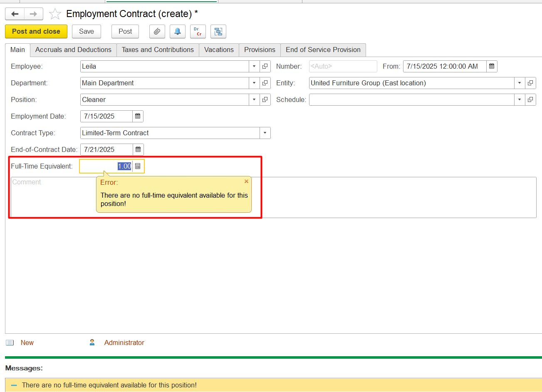Open the Schedule record with open button
Screen dimensions: 542x392
(x=530, y=99)
